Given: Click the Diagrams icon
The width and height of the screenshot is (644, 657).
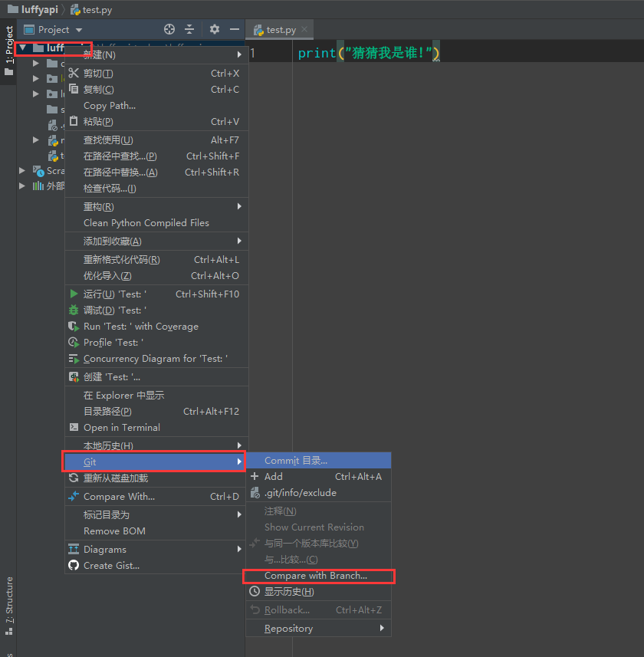Looking at the screenshot, I should [74, 550].
